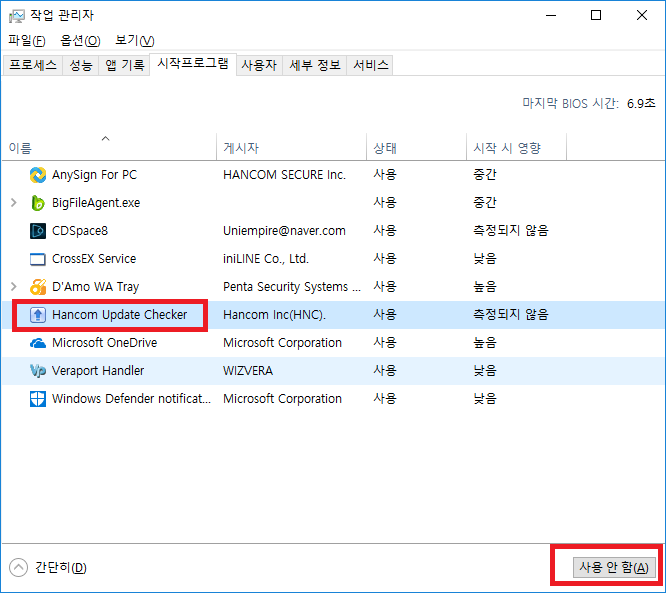Click the D'Amo WA Tray icon
This screenshot has height=593, width=666.
[38, 287]
